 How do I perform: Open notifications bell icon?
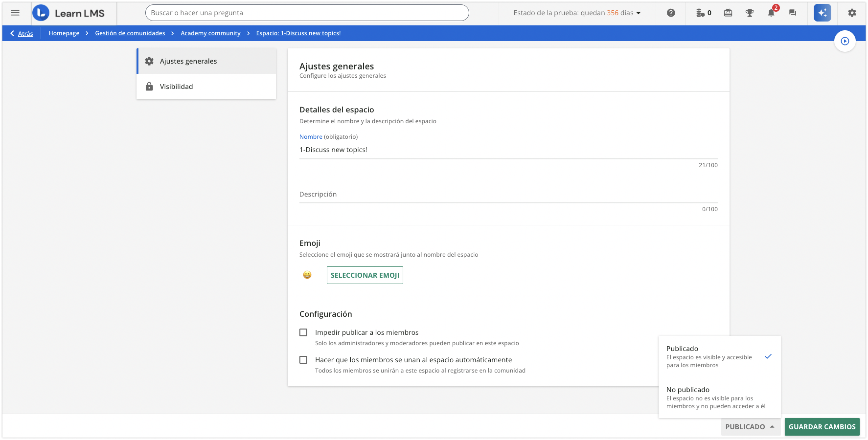(771, 13)
